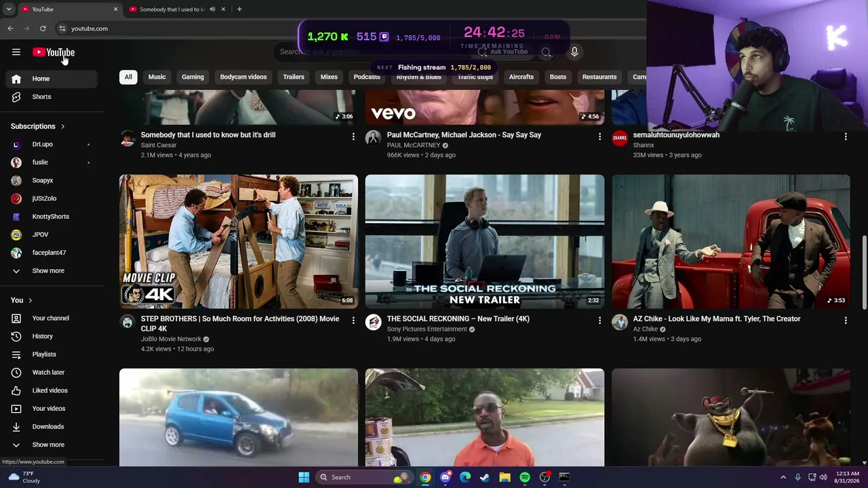
Task: Open 'Paul McCartney, Michael Jackson - Say Say Say' title
Action: click(464, 135)
